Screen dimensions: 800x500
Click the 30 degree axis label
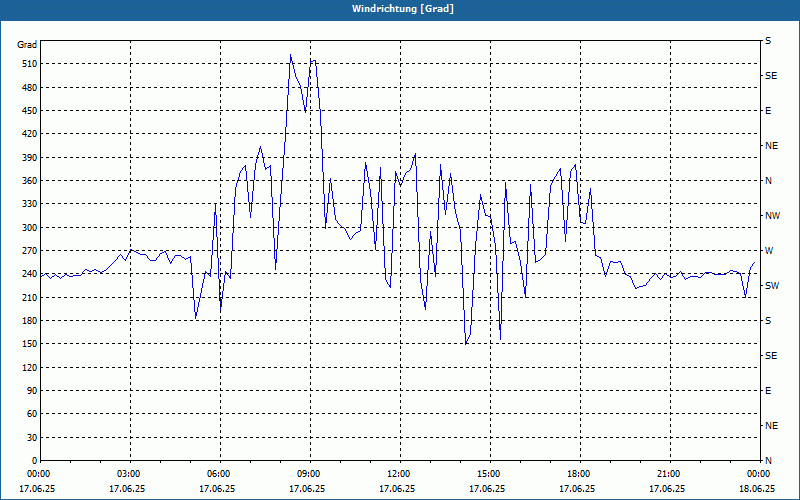point(32,438)
